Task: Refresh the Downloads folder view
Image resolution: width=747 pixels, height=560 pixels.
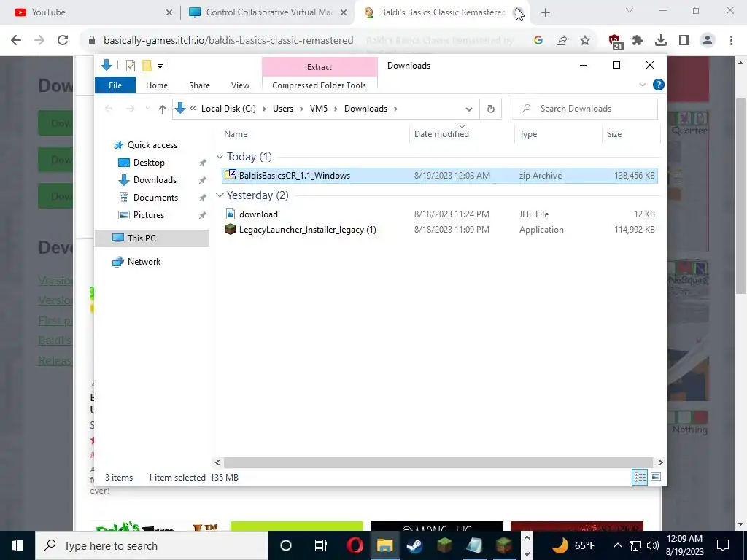Action: [x=491, y=109]
